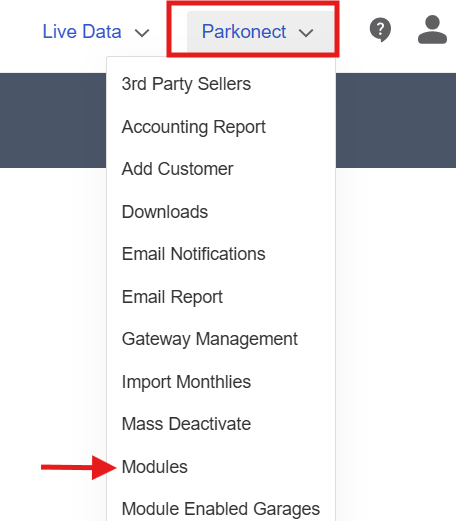Open Accounting Report from the menu
Screen dimensions: 456x521
[x=194, y=127]
